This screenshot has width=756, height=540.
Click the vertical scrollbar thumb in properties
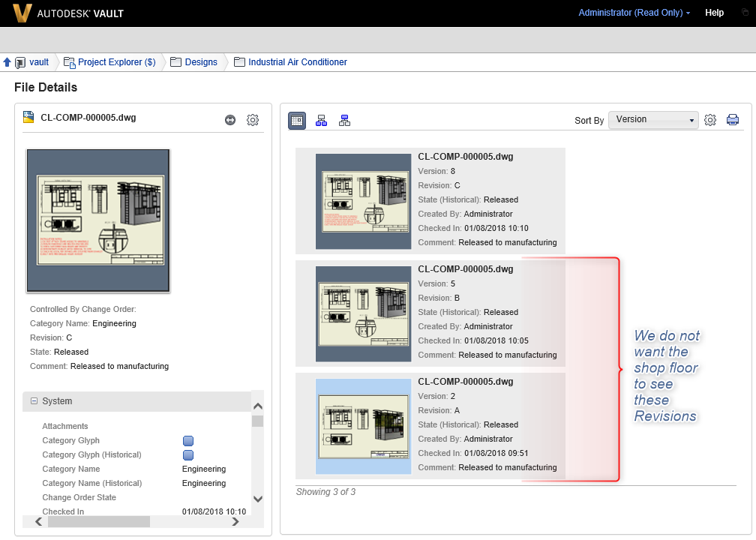(258, 421)
